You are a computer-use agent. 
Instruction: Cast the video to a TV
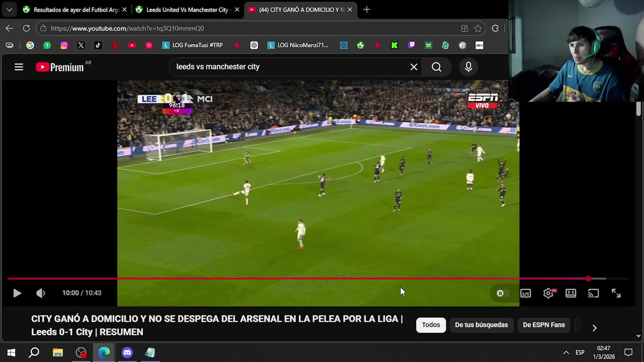[x=593, y=293]
